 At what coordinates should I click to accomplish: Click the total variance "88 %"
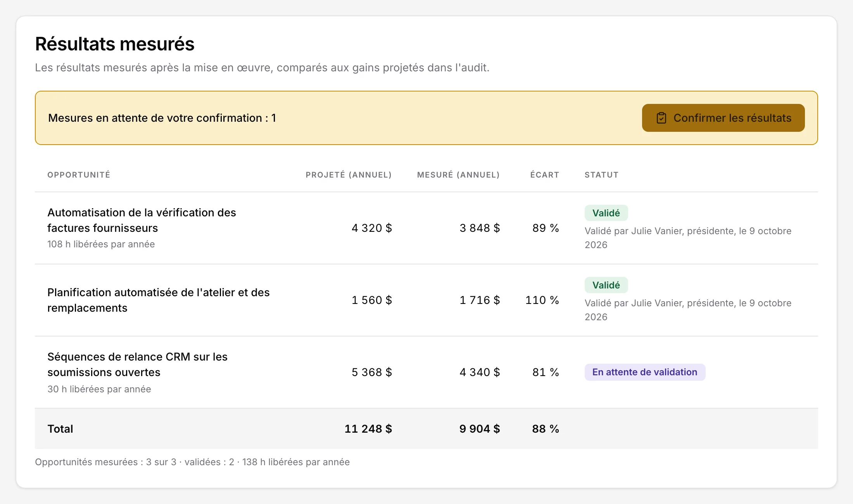(x=546, y=429)
